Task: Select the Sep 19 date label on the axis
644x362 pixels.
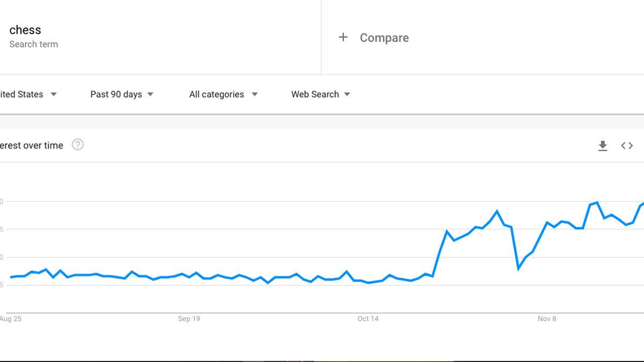Action: pos(189,319)
